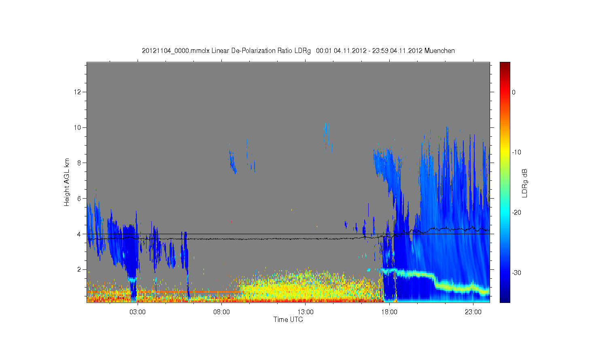Click the height axis label 2
Image resolution: width=607 pixels, height=364 pixels.
80,269
